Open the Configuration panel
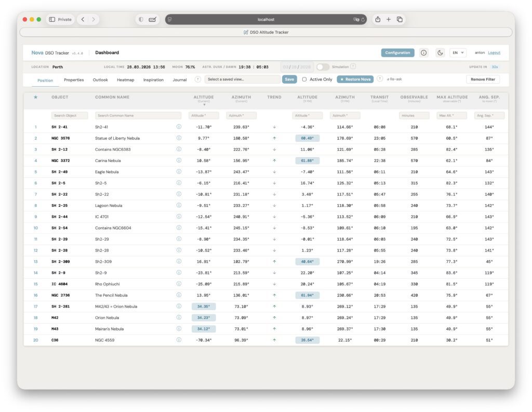The width and height of the screenshot is (532, 412). [x=397, y=52]
